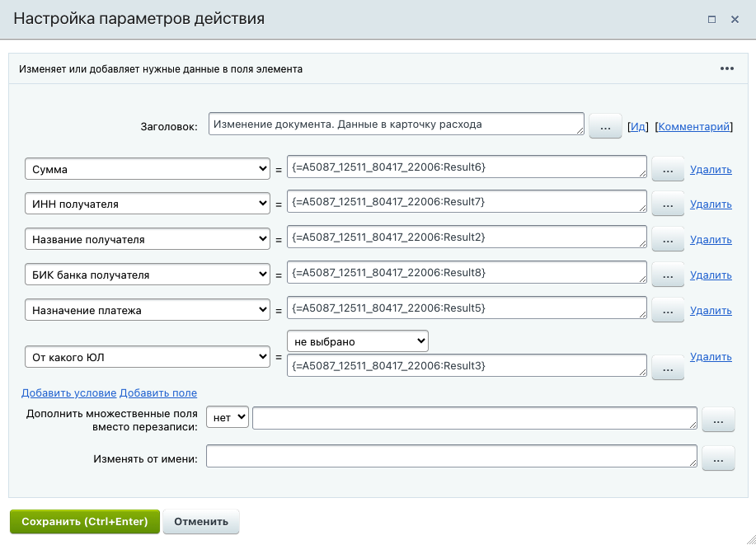Click the Добавить поле link

click(x=158, y=393)
